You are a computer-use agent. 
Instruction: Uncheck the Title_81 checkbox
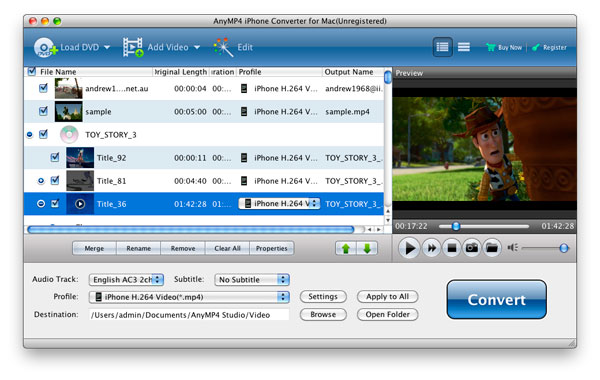[55, 180]
